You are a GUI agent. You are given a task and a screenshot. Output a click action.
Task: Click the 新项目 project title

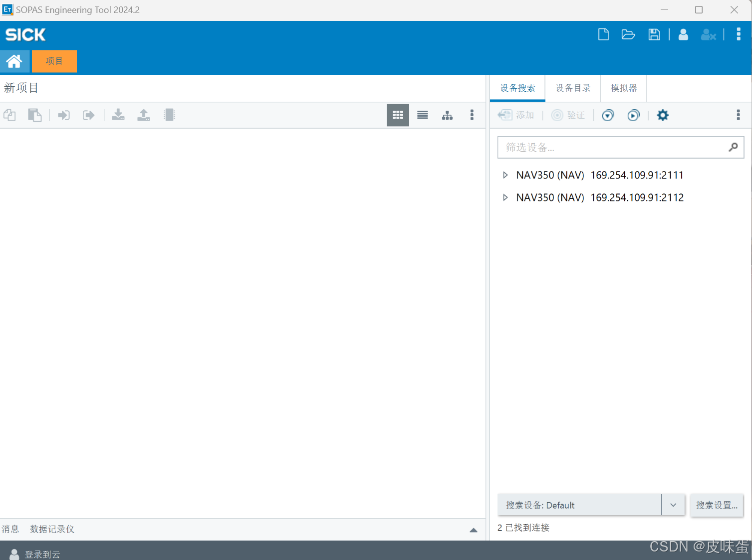(21, 88)
